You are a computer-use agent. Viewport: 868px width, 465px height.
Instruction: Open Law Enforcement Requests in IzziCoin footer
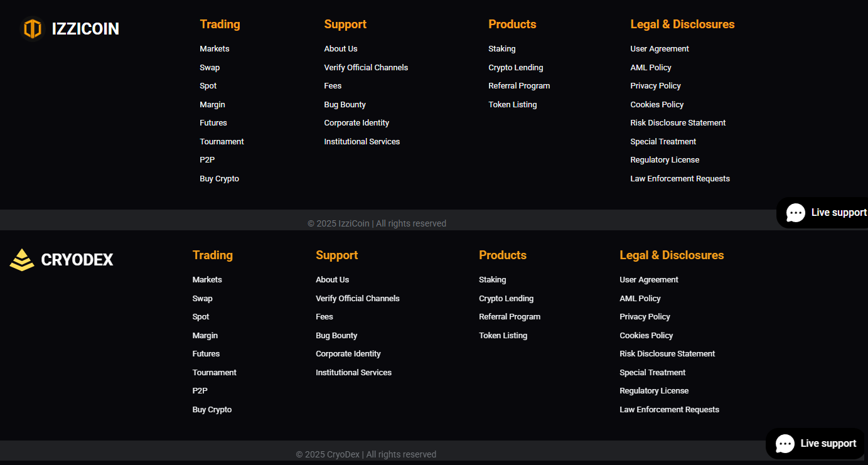click(x=680, y=179)
